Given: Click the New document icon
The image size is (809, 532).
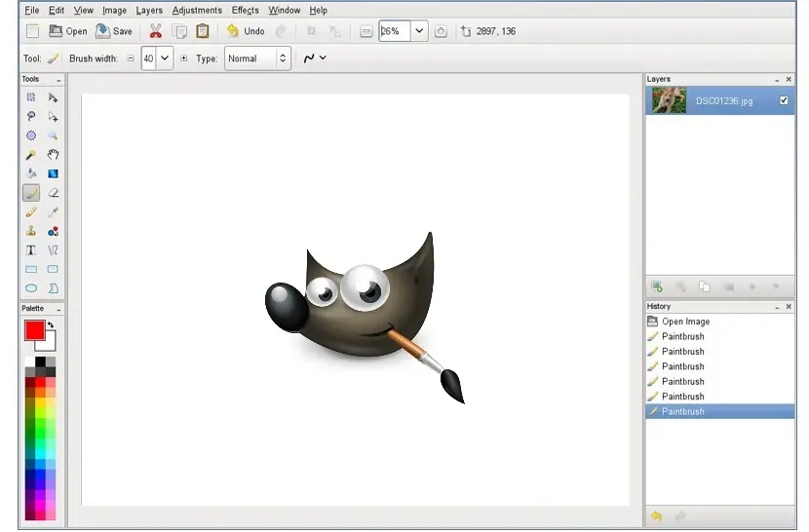Looking at the screenshot, I should pos(32,31).
